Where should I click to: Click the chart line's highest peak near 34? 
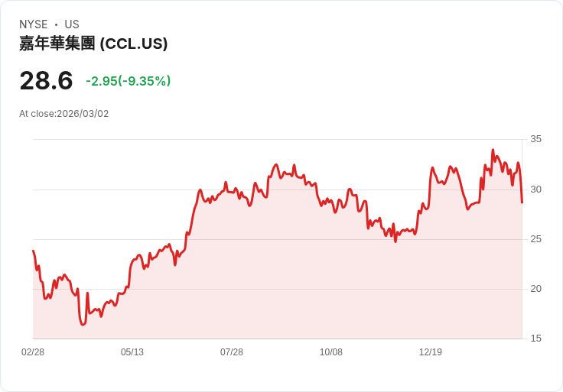click(x=493, y=150)
